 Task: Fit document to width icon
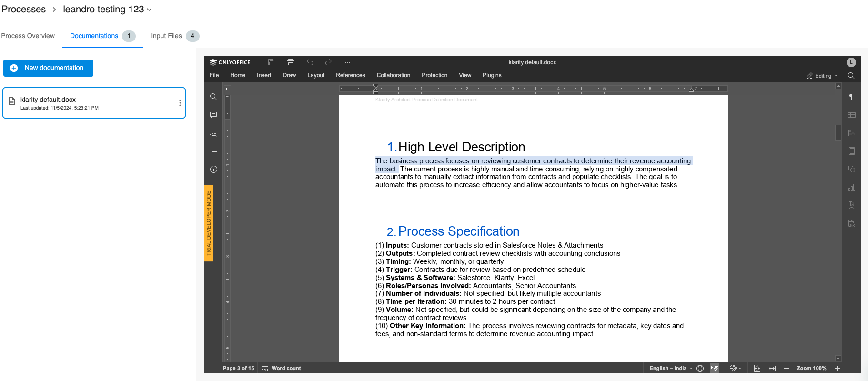tap(772, 368)
